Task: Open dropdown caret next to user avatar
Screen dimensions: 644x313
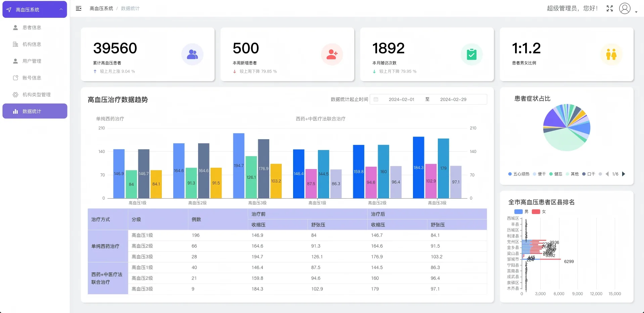Action: coord(636,12)
